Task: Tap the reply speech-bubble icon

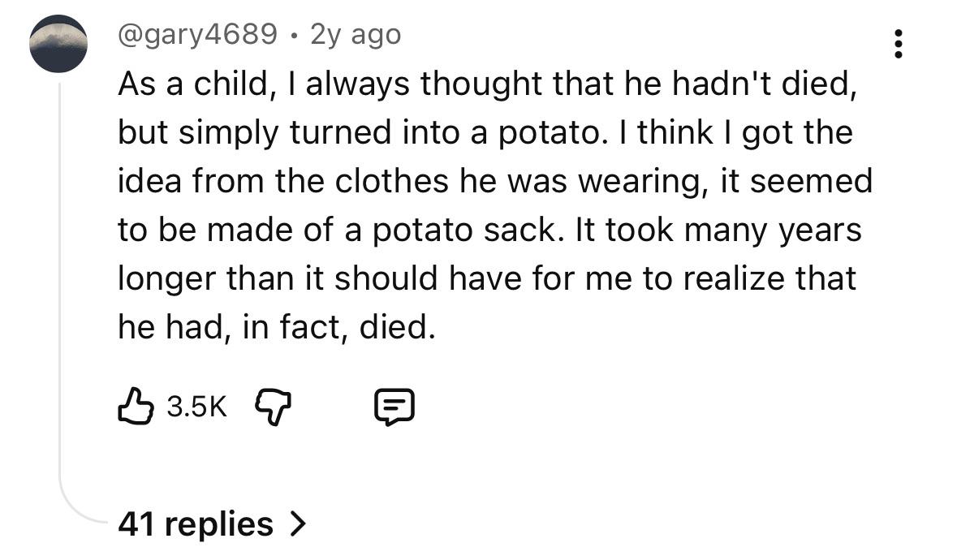Action: pyautogui.click(x=395, y=407)
